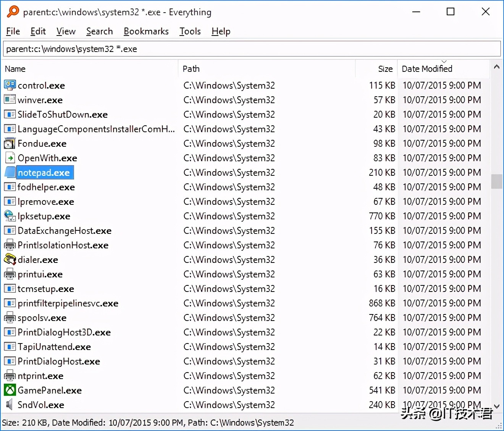Image resolution: width=504 pixels, height=431 pixels.
Task: Click the green arrow icon beside OpenWith.exe
Action: [10, 158]
